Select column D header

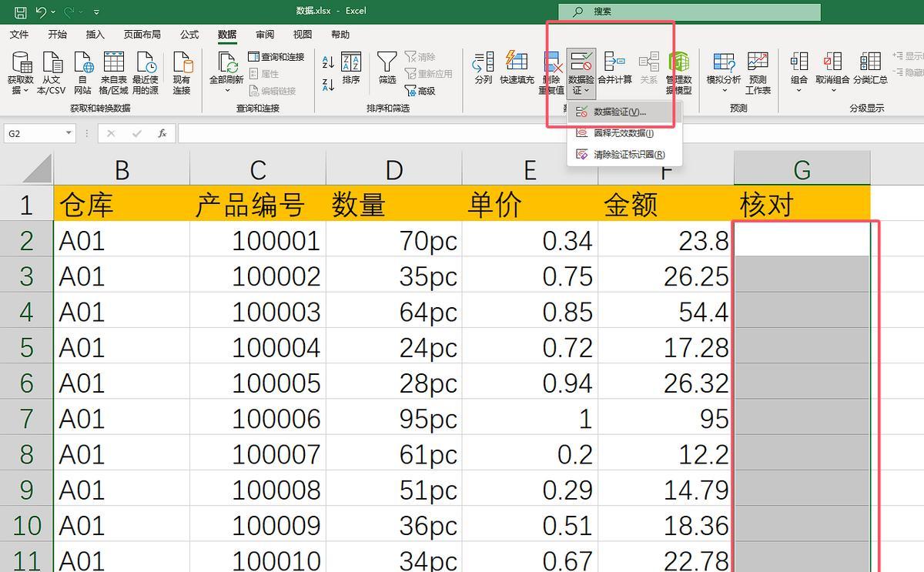pos(393,169)
